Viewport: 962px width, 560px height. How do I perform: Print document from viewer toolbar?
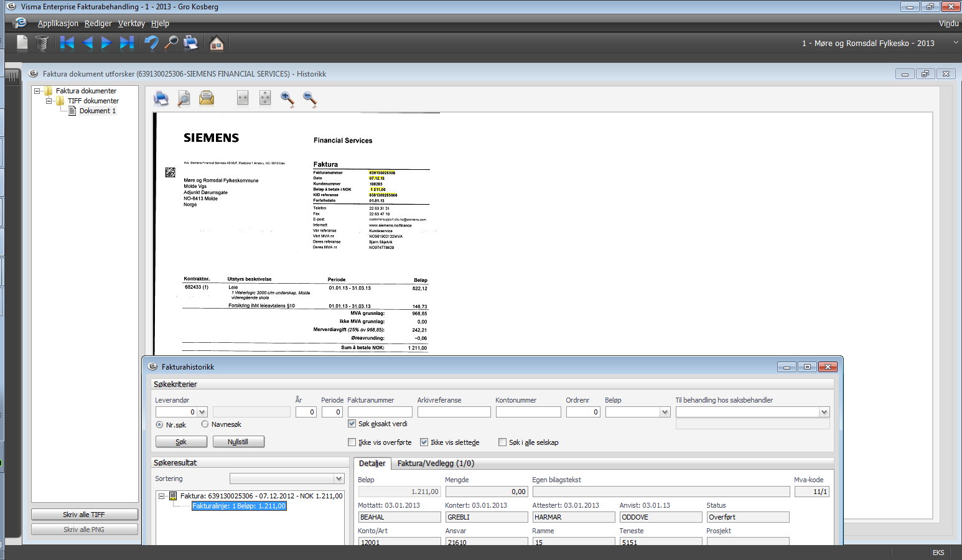pos(161,98)
